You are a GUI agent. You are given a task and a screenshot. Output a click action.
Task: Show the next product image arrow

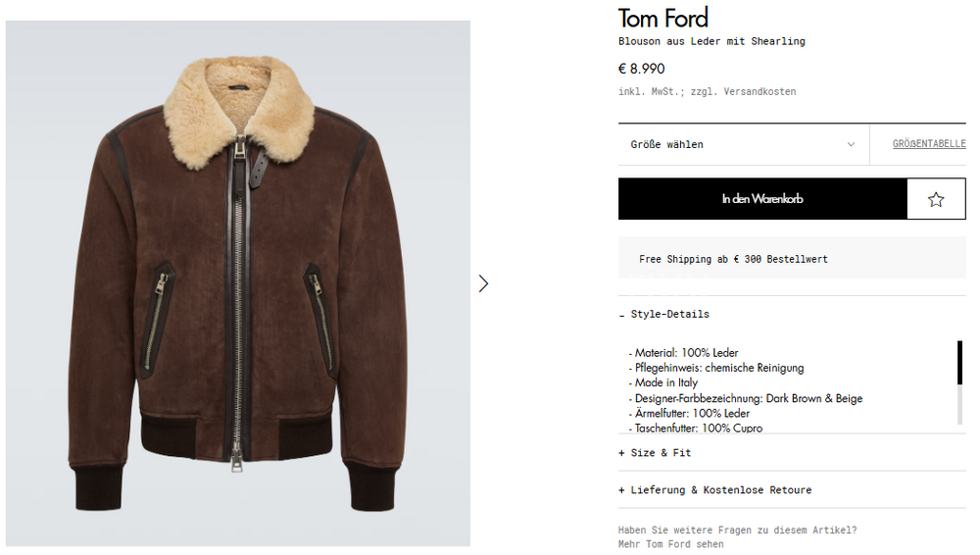483,283
